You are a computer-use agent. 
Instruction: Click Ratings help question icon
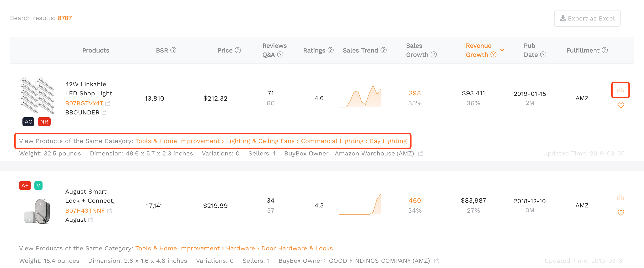pyautogui.click(x=331, y=50)
